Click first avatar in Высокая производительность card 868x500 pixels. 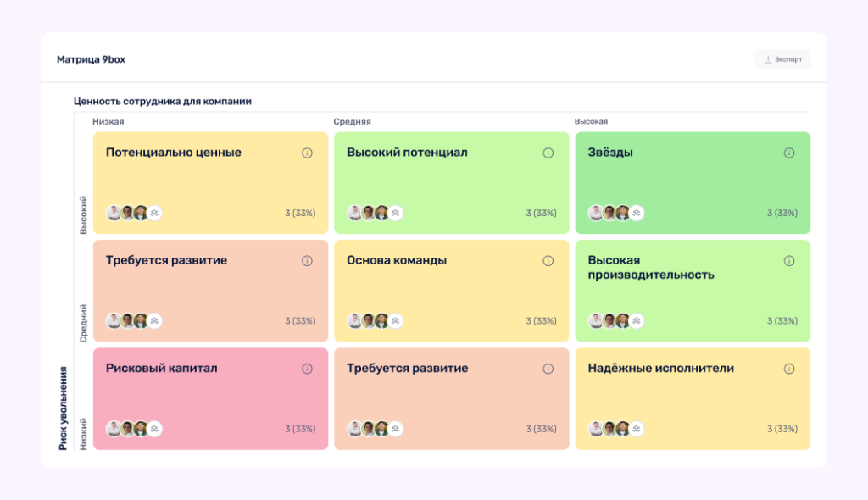point(596,321)
